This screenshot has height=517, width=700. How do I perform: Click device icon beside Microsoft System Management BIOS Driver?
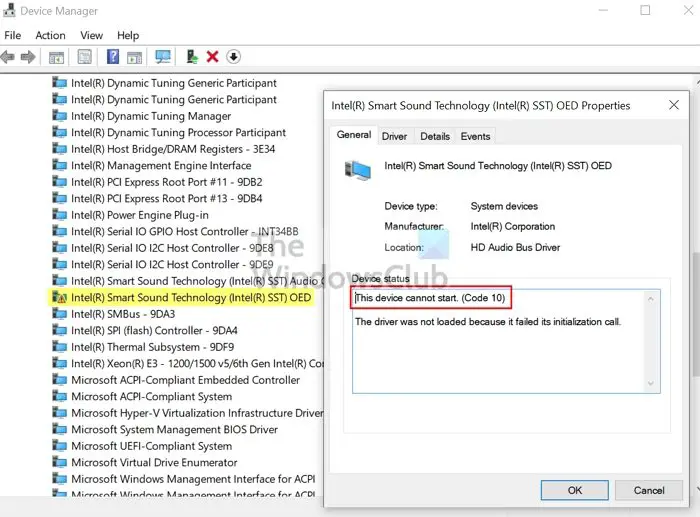pyautogui.click(x=59, y=429)
